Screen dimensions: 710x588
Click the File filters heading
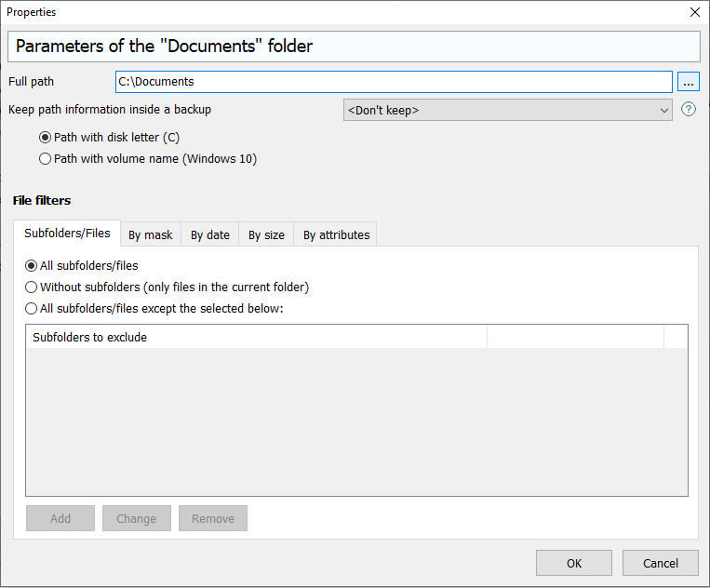pos(42,201)
